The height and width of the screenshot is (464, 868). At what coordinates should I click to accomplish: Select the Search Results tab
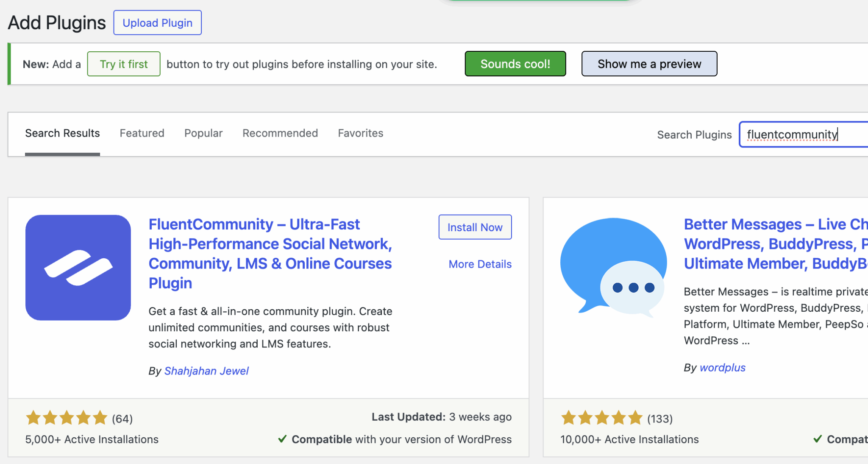(x=62, y=133)
